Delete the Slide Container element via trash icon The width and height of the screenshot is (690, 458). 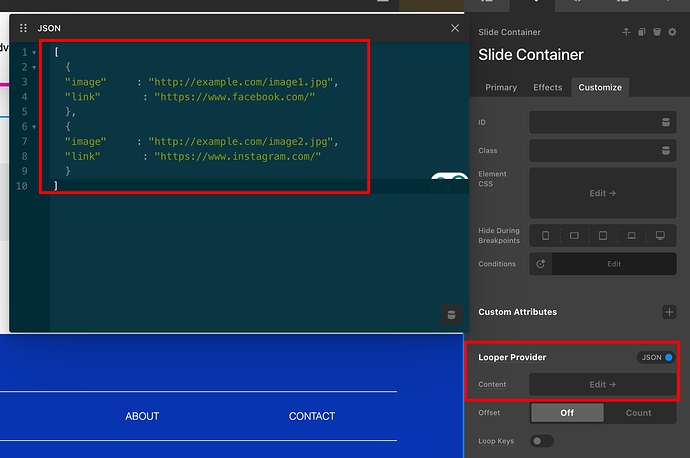click(x=657, y=32)
